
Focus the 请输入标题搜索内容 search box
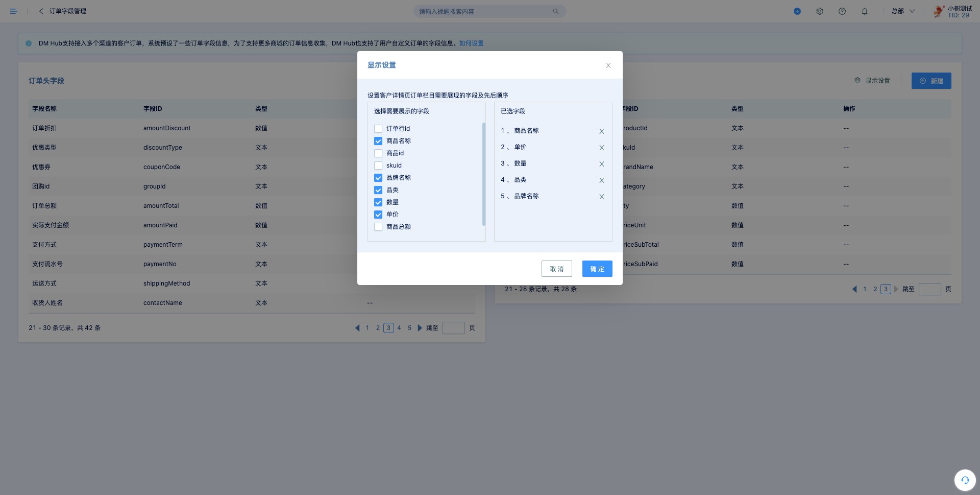point(489,11)
